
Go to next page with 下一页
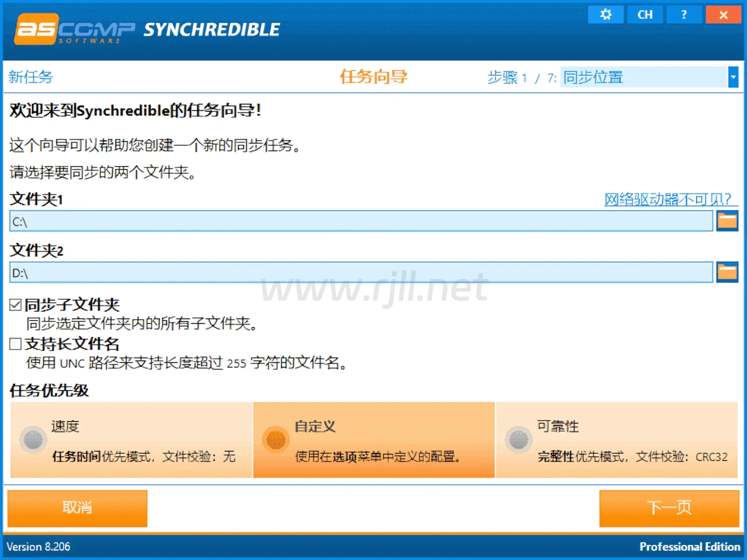pos(669,508)
